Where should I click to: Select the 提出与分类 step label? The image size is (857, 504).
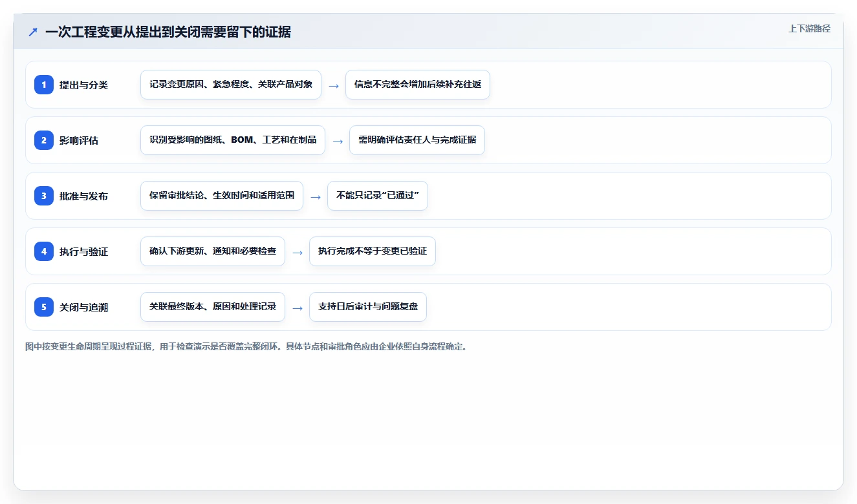(83, 85)
